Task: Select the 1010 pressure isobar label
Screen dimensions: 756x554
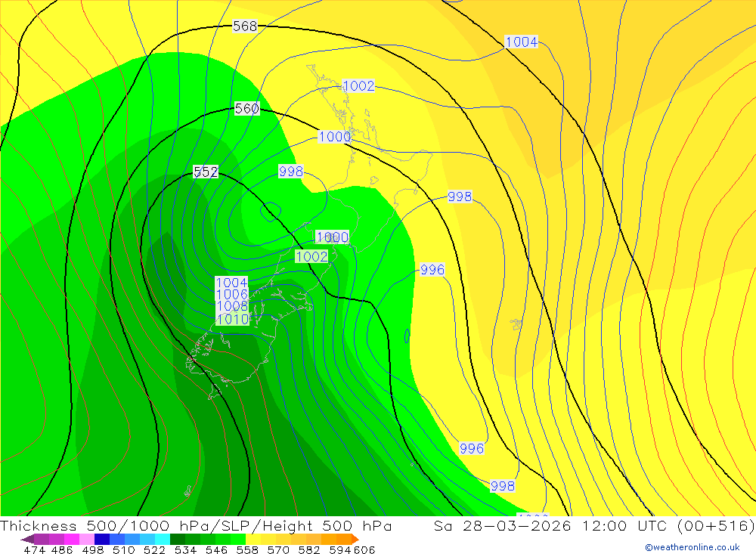Action: (x=232, y=319)
